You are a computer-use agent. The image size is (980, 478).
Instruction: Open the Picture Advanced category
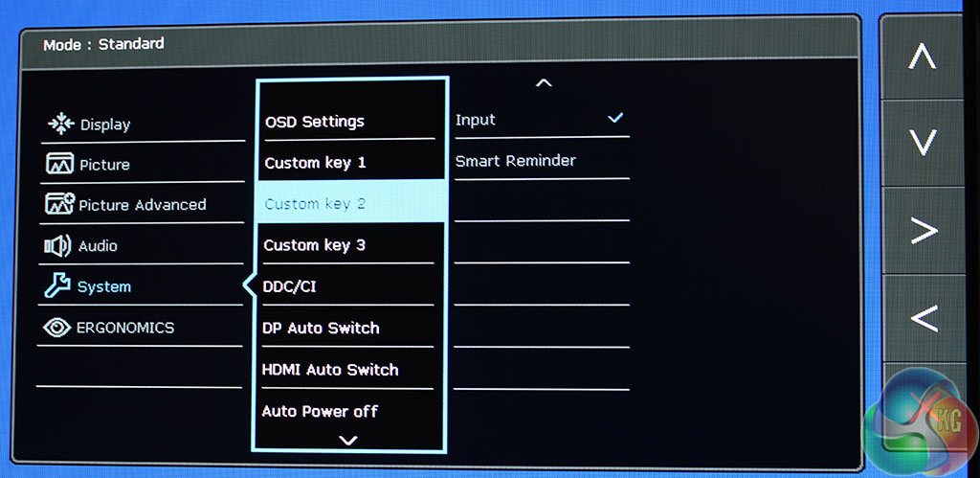(142, 205)
